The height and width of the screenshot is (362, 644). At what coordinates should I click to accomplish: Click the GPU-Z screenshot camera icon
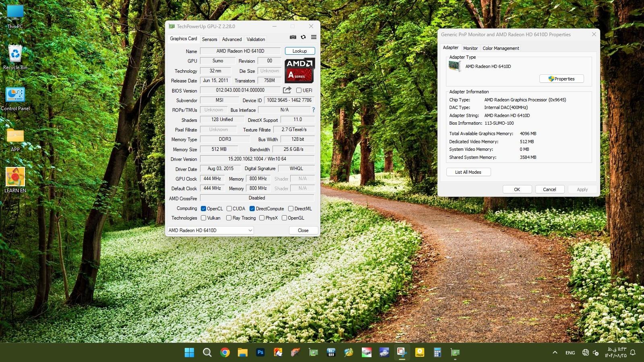click(293, 37)
